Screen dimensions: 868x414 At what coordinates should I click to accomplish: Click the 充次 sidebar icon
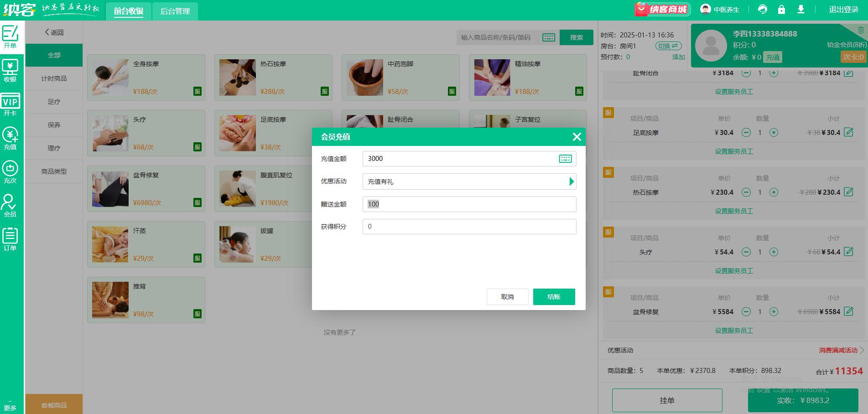[10, 172]
